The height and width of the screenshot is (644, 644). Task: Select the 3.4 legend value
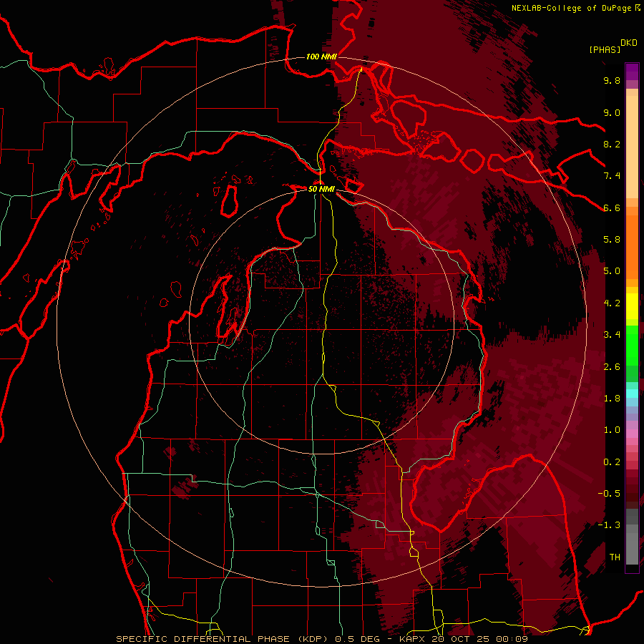point(612,335)
